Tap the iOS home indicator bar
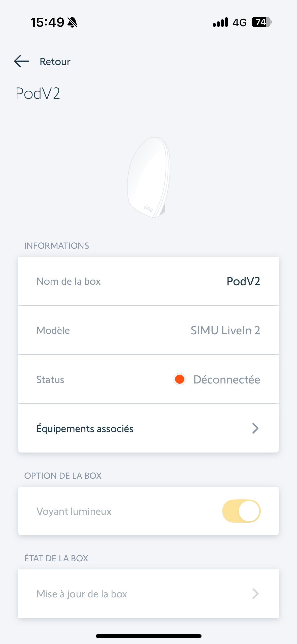The image size is (297, 644). 149,636
